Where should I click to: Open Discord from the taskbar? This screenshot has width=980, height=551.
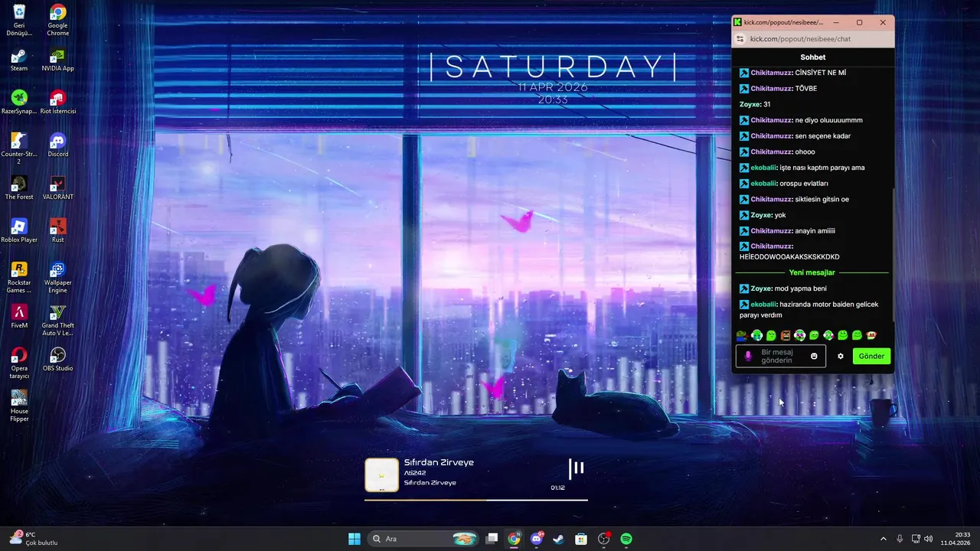pyautogui.click(x=537, y=539)
